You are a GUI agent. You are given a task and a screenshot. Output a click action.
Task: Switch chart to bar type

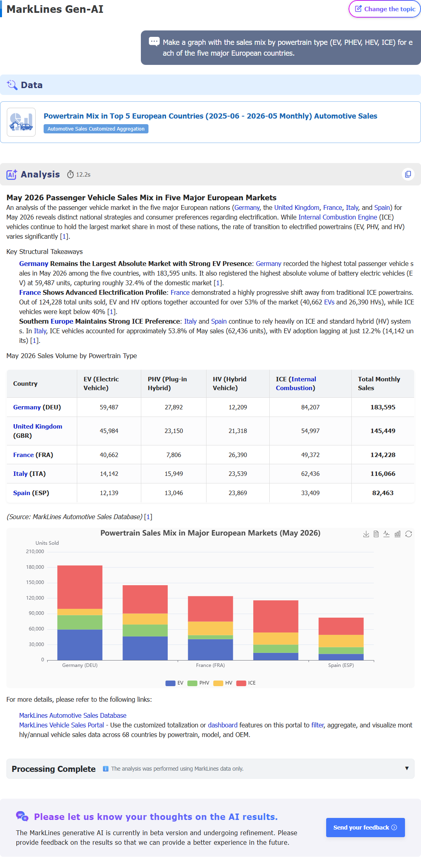pyautogui.click(x=397, y=534)
